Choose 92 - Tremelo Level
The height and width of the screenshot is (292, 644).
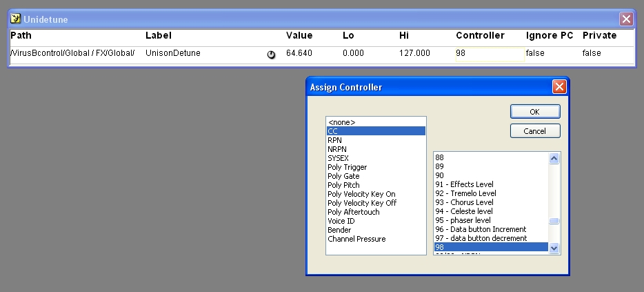491,193
